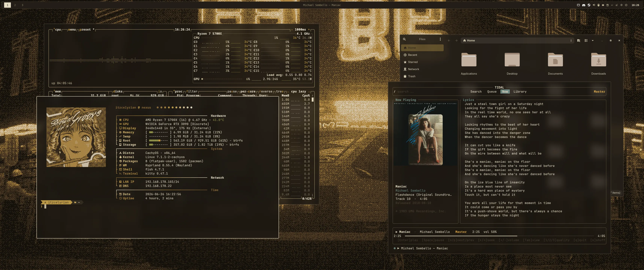Viewport: 644px width, 270px height.
Task: Go forward in the Files window
Action: tap(456, 40)
